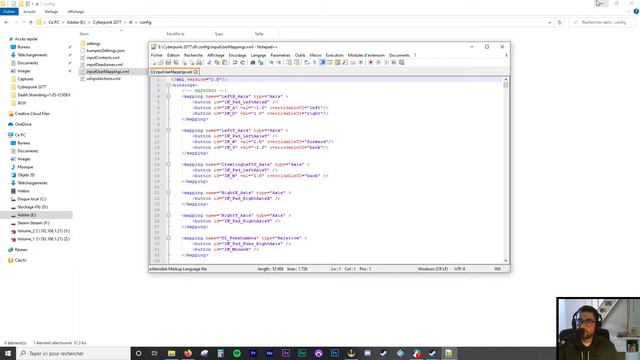Toggle the Function List panel

(x=344, y=62)
